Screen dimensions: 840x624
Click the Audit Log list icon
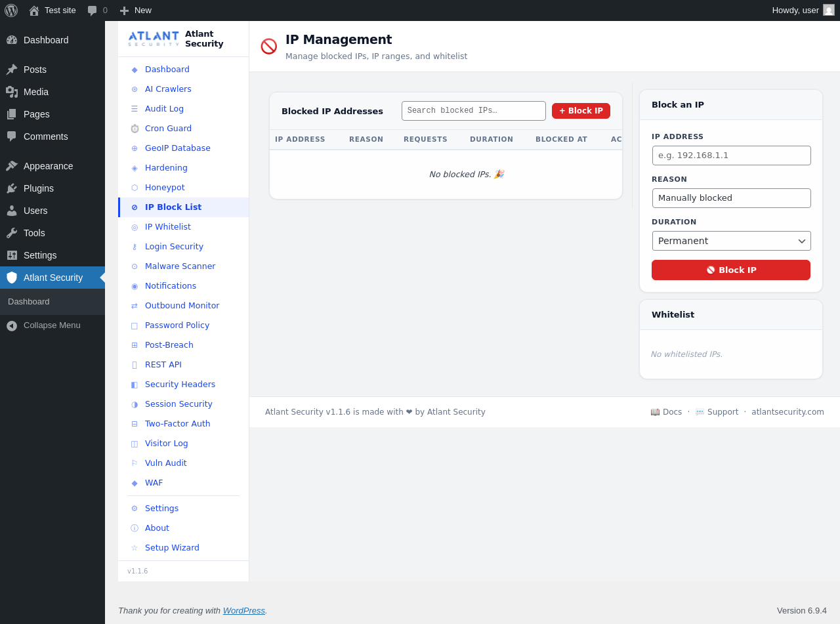pos(135,109)
